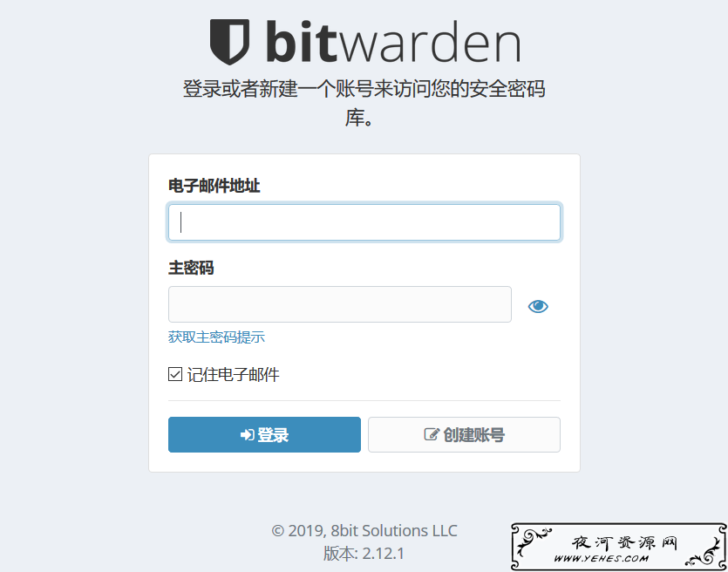Click the 版本: 2.12.1 version text
This screenshot has height=572, width=728.
(x=364, y=554)
